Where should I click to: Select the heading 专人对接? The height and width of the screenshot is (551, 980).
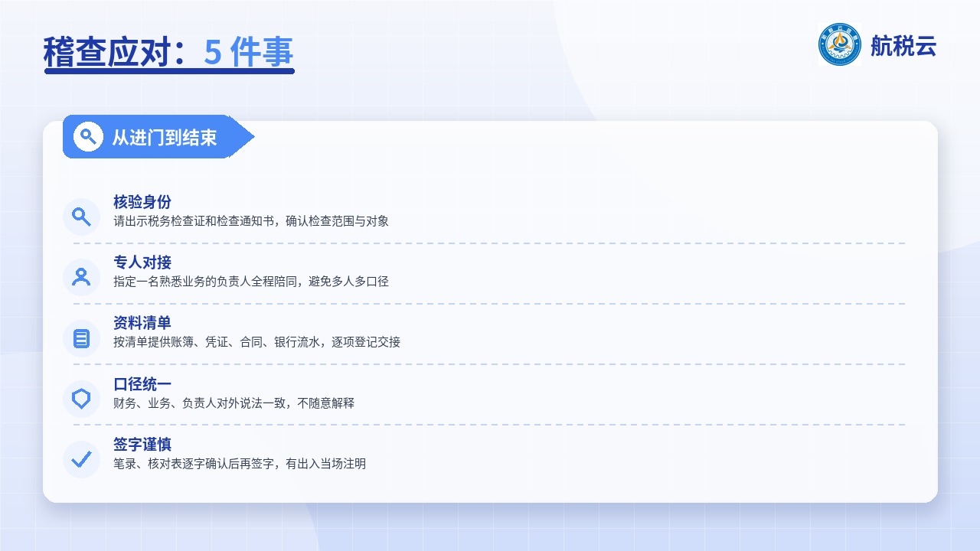(x=142, y=262)
